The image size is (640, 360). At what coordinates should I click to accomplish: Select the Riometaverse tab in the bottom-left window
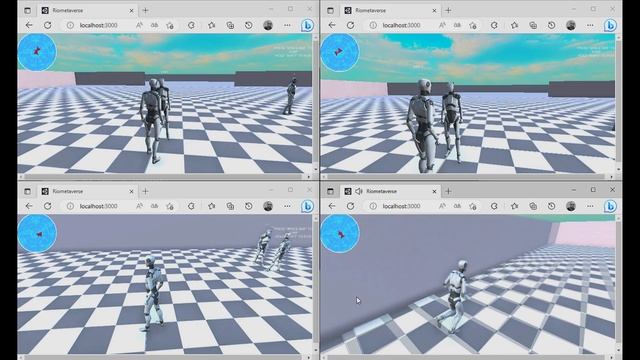click(x=88, y=191)
